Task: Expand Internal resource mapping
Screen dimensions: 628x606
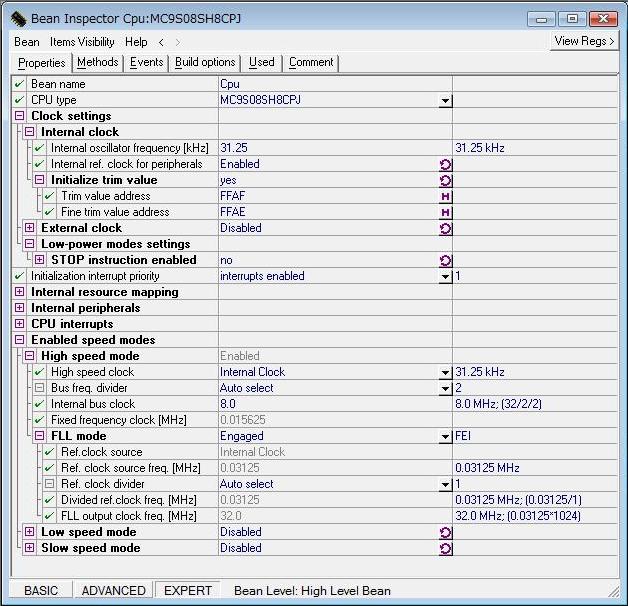Action: tap(19, 292)
